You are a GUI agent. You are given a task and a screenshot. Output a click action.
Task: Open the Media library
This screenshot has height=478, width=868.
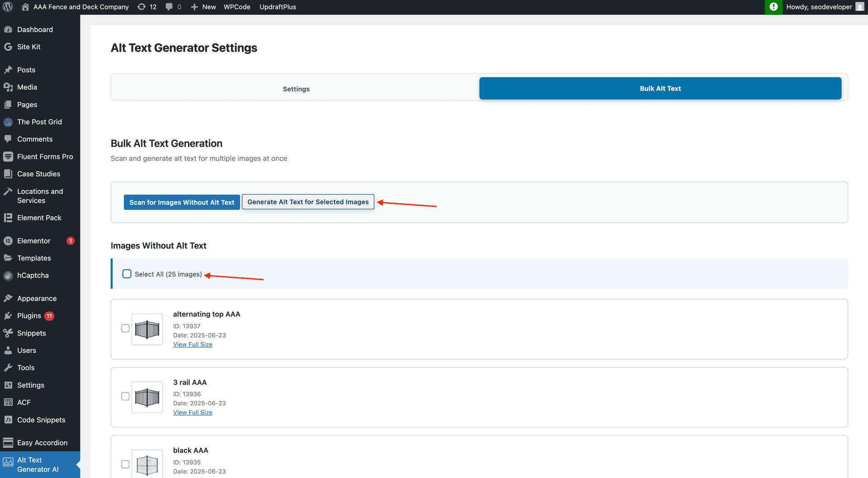coord(27,87)
